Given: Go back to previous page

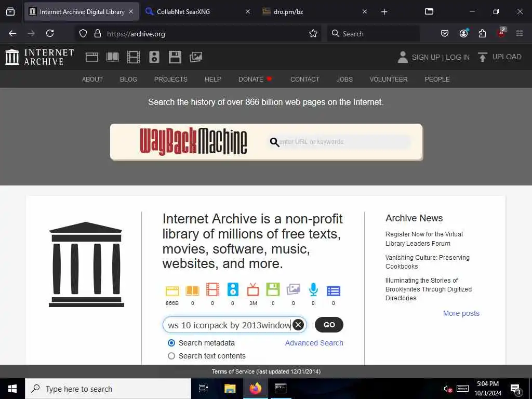Looking at the screenshot, I should 12,33.
